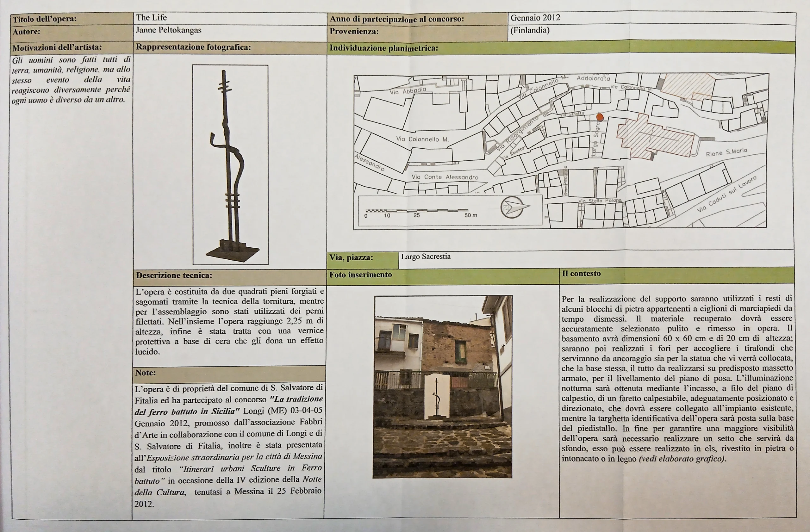Click 'Individuazione planimetrica:' green header
The height and width of the screenshot is (532, 810).
pyautogui.click(x=383, y=48)
